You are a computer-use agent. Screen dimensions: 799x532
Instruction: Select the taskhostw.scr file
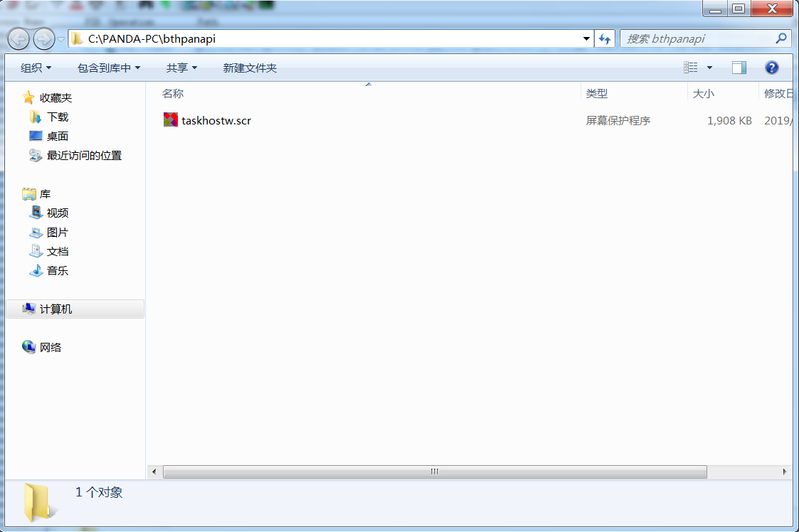[207, 121]
